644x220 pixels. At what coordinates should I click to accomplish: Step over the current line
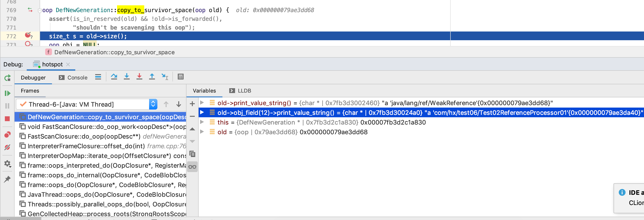(114, 77)
